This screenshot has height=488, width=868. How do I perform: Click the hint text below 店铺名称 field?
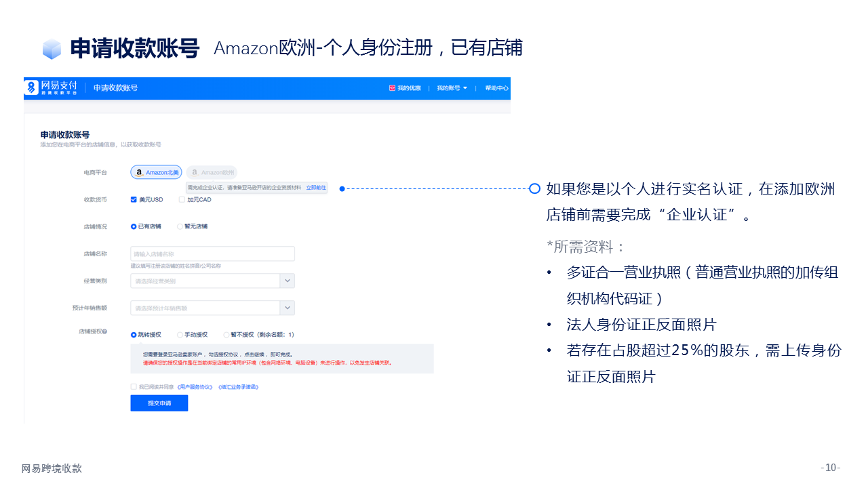coord(176,266)
